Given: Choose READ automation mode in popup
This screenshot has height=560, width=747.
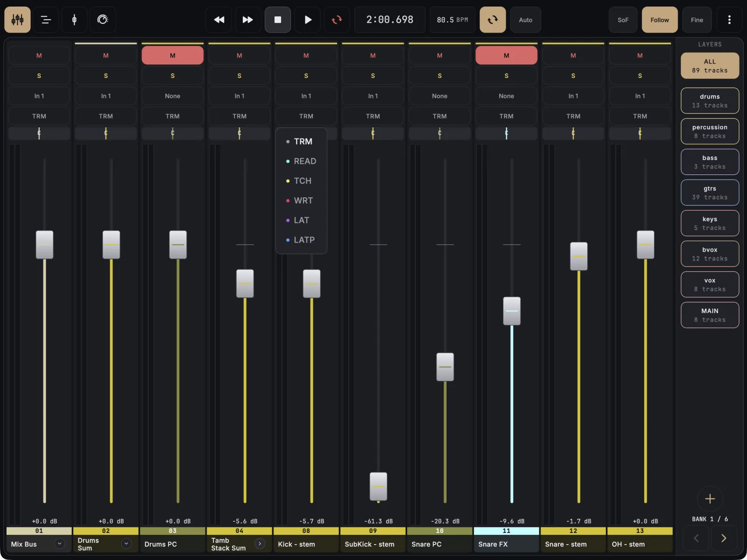Looking at the screenshot, I should click(x=301, y=161).
